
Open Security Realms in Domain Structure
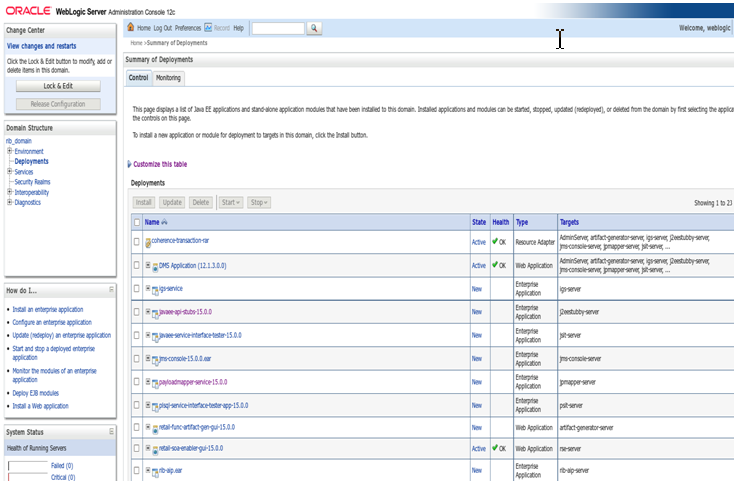[32, 182]
